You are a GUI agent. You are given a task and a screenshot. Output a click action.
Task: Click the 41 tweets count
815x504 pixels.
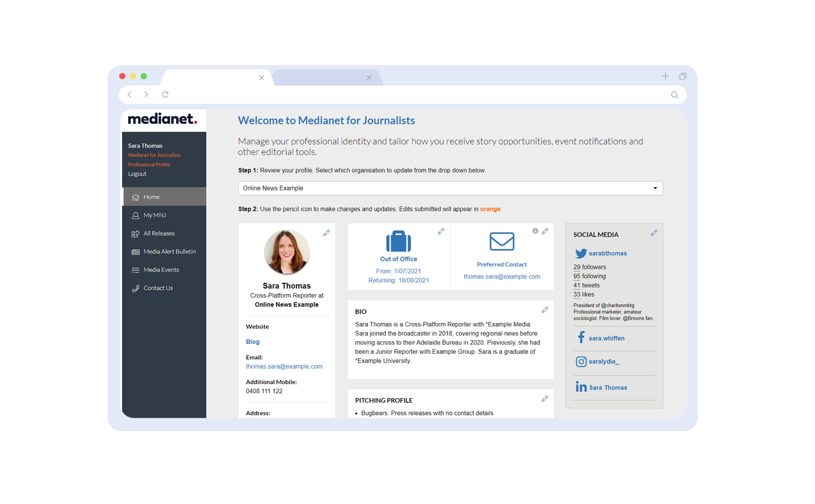(x=586, y=285)
